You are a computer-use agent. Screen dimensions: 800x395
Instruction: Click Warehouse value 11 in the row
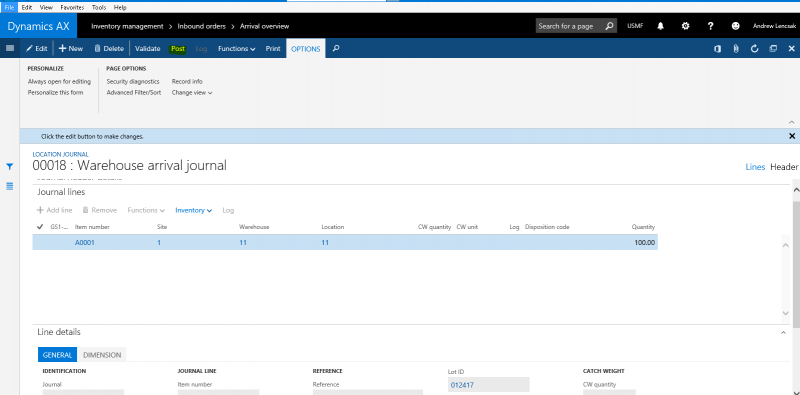pyautogui.click(x=243, y=242)
